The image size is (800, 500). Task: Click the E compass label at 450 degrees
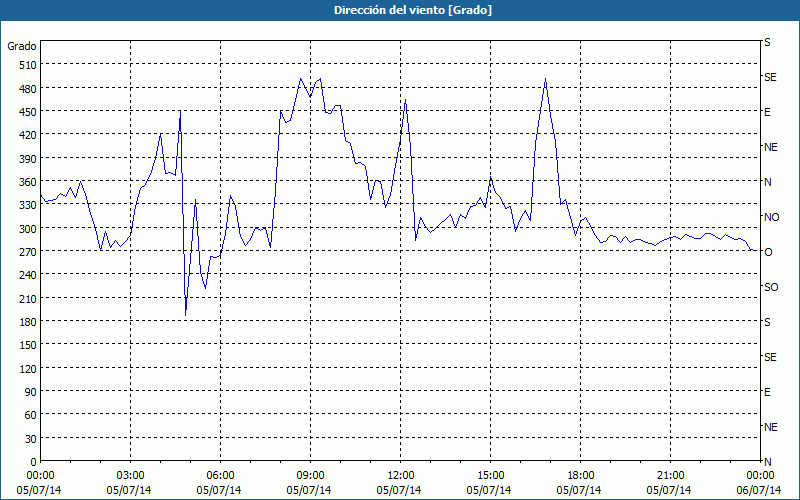pos(767,112)
